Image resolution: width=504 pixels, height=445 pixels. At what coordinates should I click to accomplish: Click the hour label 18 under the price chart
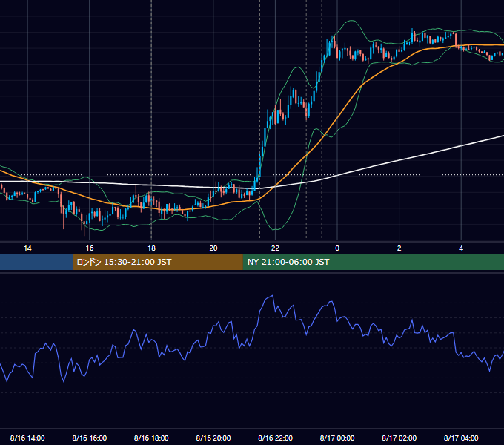151,248
